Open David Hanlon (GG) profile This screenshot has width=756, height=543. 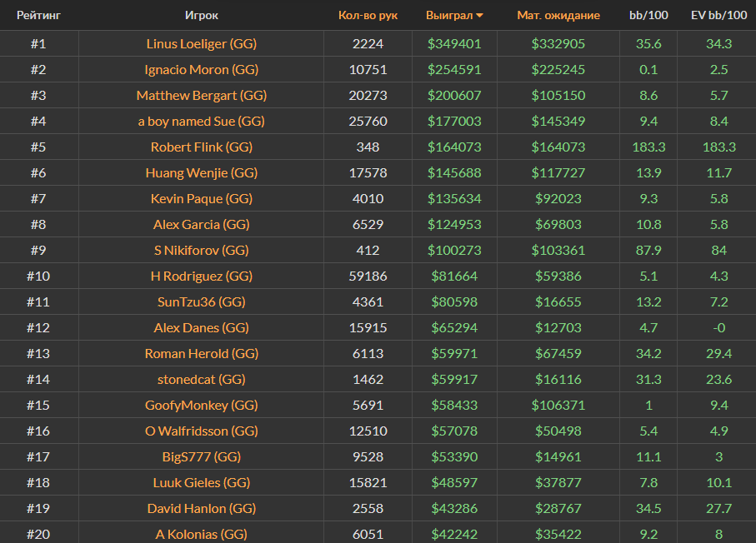(201, 509)
